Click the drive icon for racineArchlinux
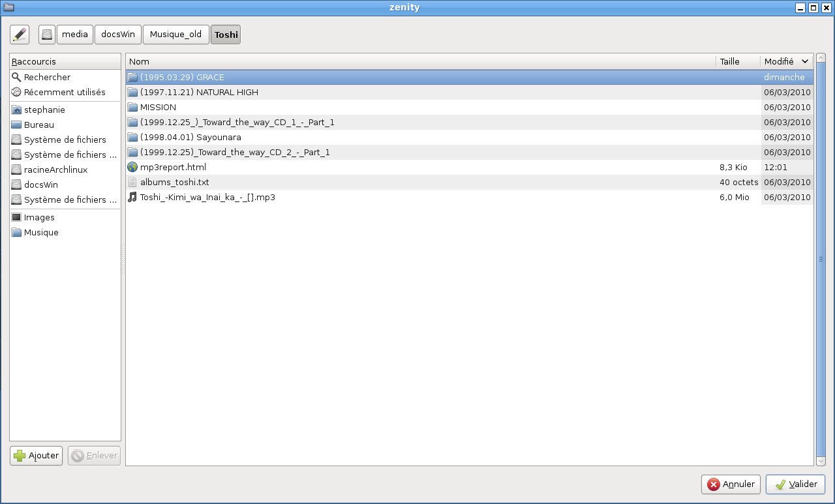The width and height of the screenshot is (835, 504). (x=16, y=170)
